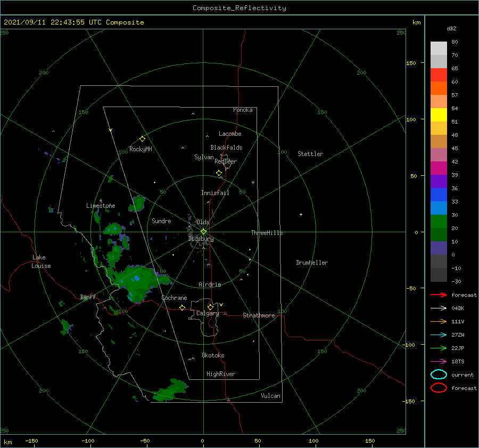Screen dimensions: 479x448
Task: Click the ThreeHills label
Action: [x=267, y=233]
